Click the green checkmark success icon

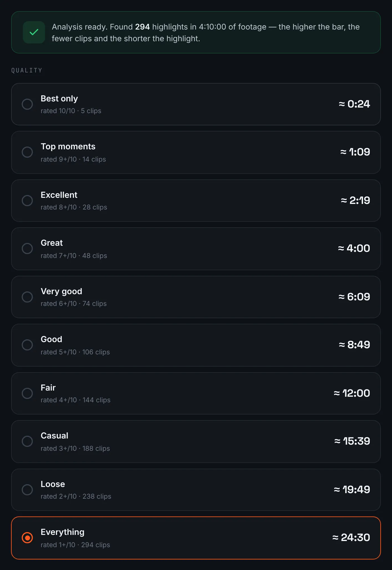point(34,32)
